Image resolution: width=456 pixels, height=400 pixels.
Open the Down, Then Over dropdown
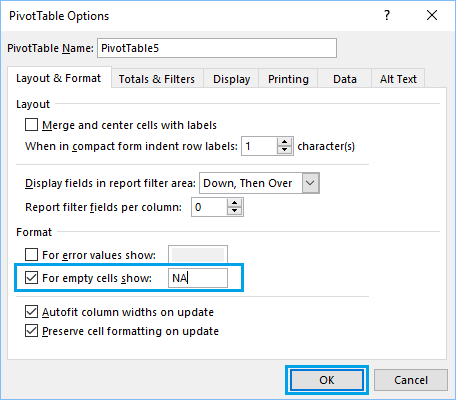coord(310,183)
